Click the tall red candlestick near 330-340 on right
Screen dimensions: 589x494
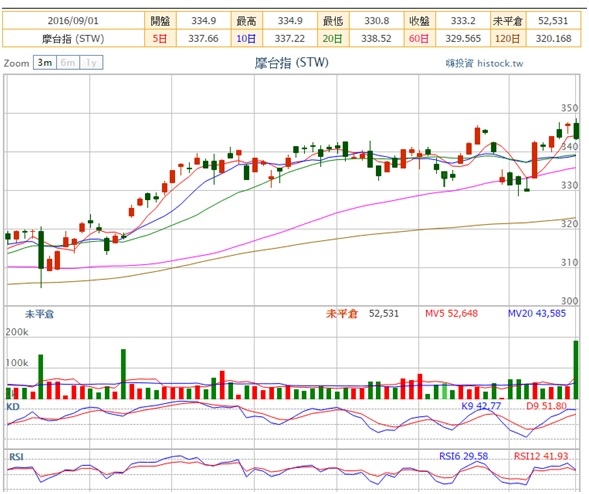point(535,160)
